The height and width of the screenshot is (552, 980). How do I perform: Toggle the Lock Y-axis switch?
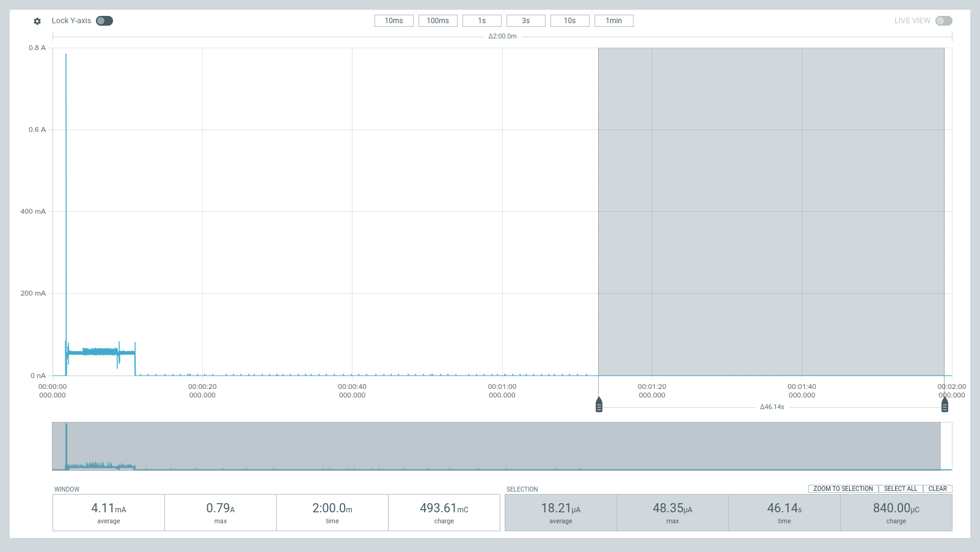click(x=104, y=20)
